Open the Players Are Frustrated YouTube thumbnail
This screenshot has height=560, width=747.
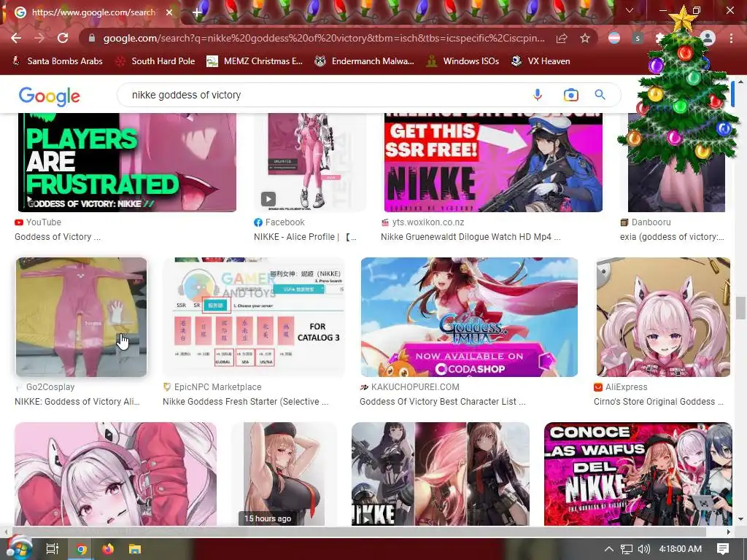127,163
